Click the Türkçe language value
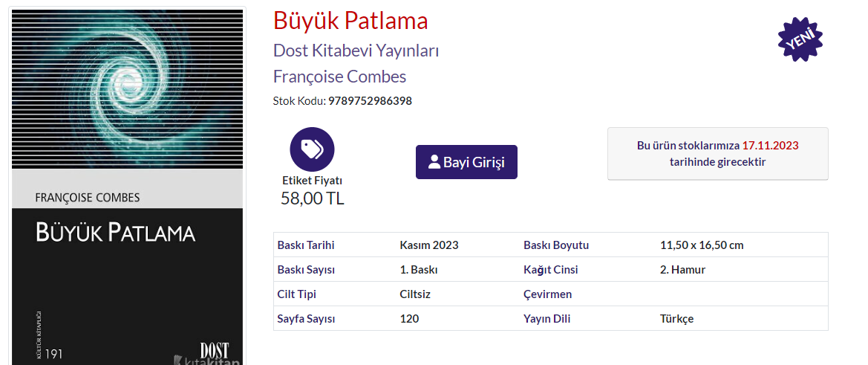868x365 pixels. [x=676, y=319]
